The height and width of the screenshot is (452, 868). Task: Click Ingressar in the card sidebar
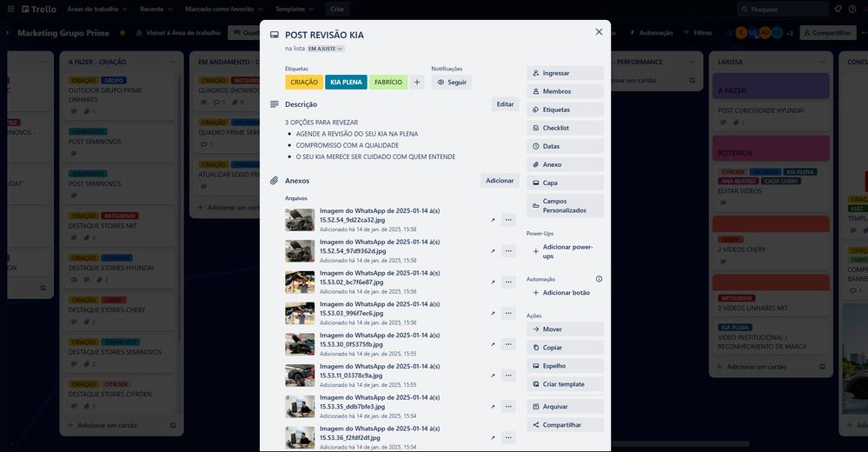[x=565, y=73]
